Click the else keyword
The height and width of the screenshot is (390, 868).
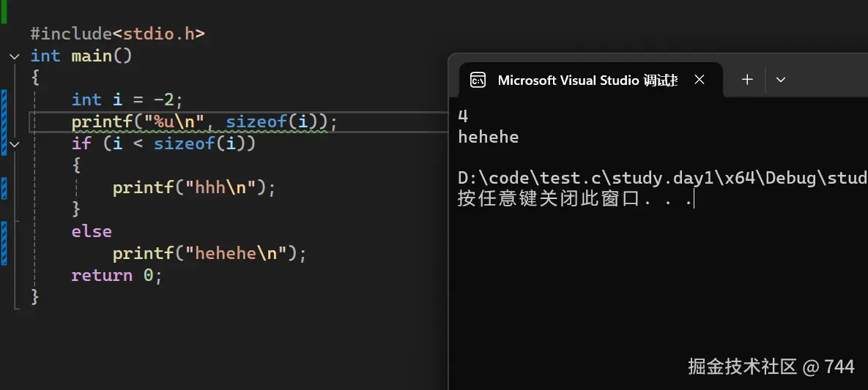click(92, 231)
